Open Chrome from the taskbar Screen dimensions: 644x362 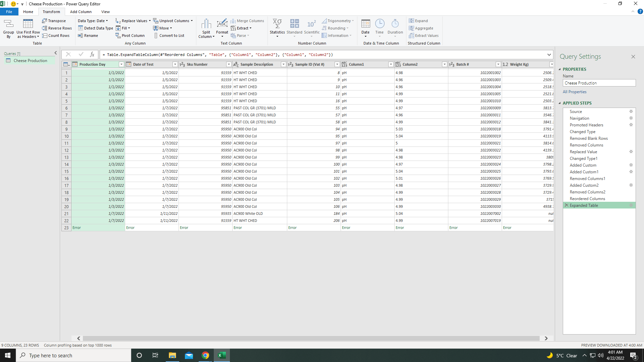pos(205,355)
